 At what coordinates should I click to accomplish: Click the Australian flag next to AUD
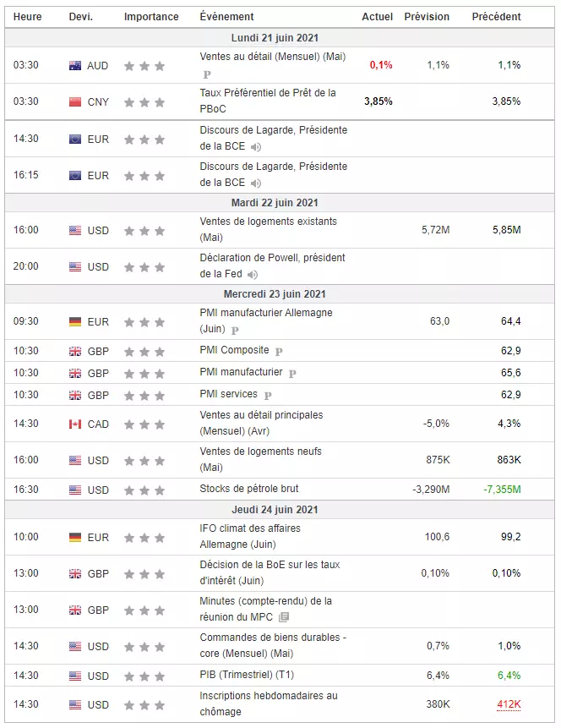[x=75, y=66]
